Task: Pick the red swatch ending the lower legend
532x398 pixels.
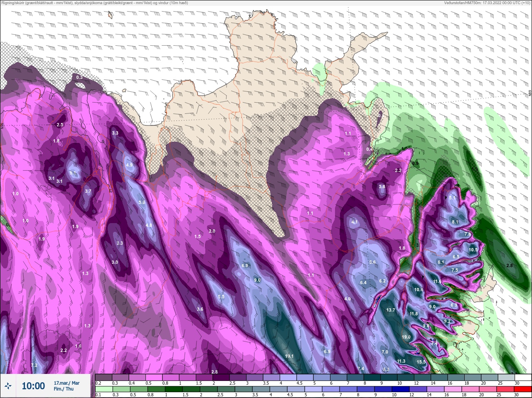Action: [x=523, y=389]
